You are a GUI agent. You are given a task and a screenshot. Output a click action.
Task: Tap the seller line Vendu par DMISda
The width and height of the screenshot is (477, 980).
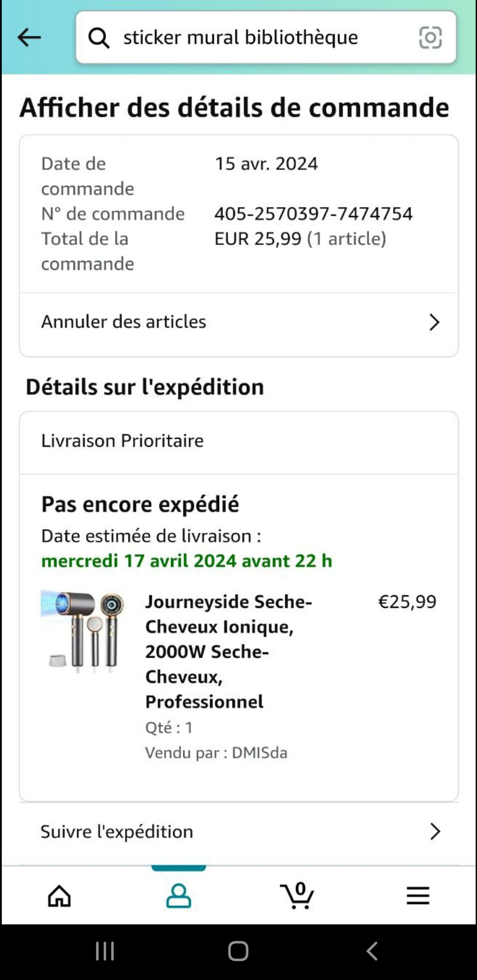[216, 753]
